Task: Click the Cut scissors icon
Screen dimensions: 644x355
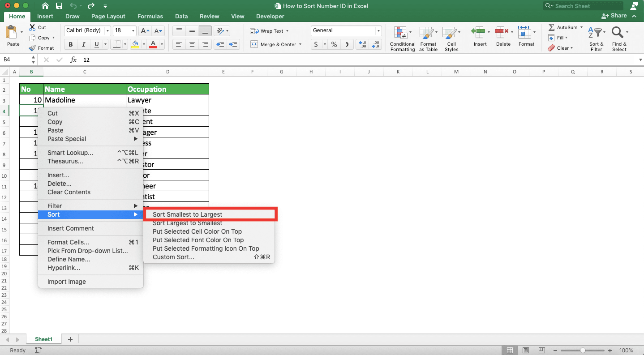Action: point(32,27)
